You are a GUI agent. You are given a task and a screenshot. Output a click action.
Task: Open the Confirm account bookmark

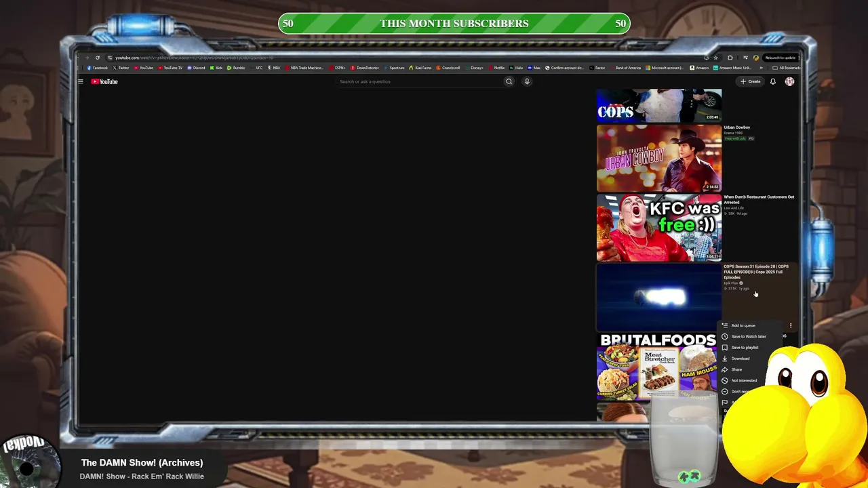[565, 68]
